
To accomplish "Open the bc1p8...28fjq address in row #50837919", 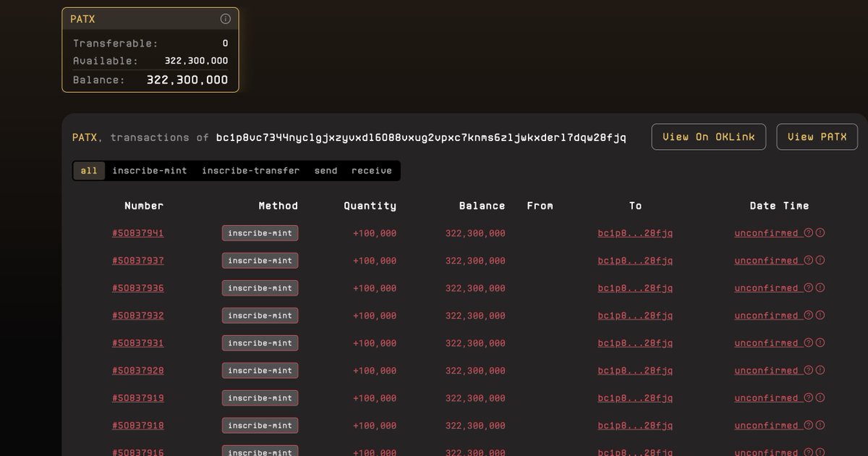I will (635, 398).
